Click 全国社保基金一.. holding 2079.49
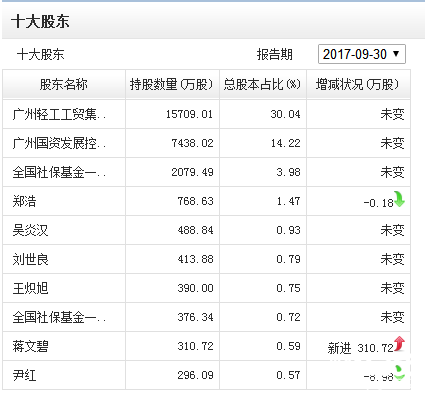Screen dimensions: 425x395 [x=192, y=172]
